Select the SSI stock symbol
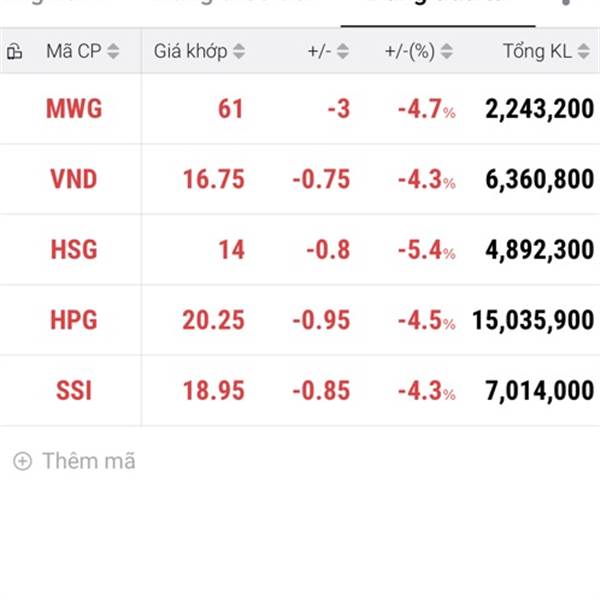This screenshot has height=600, width=600. coord(74,390)
